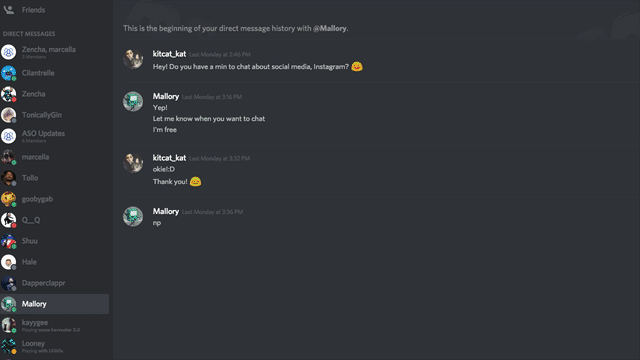Click the ASO Updates group avatar
The width and height of the screenshot is (640, 360).
[9, 136]
